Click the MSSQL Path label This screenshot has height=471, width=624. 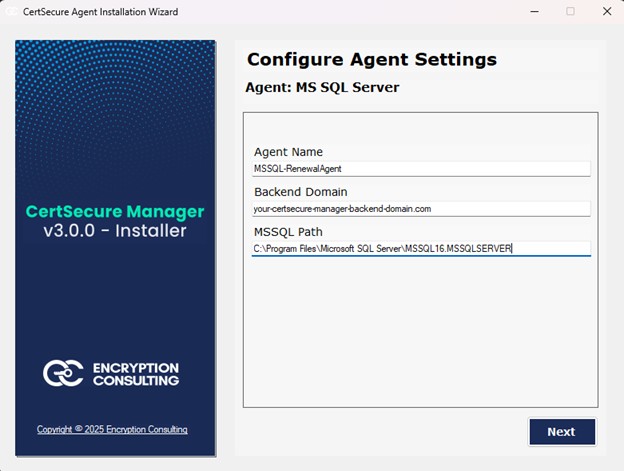point(289,232)
